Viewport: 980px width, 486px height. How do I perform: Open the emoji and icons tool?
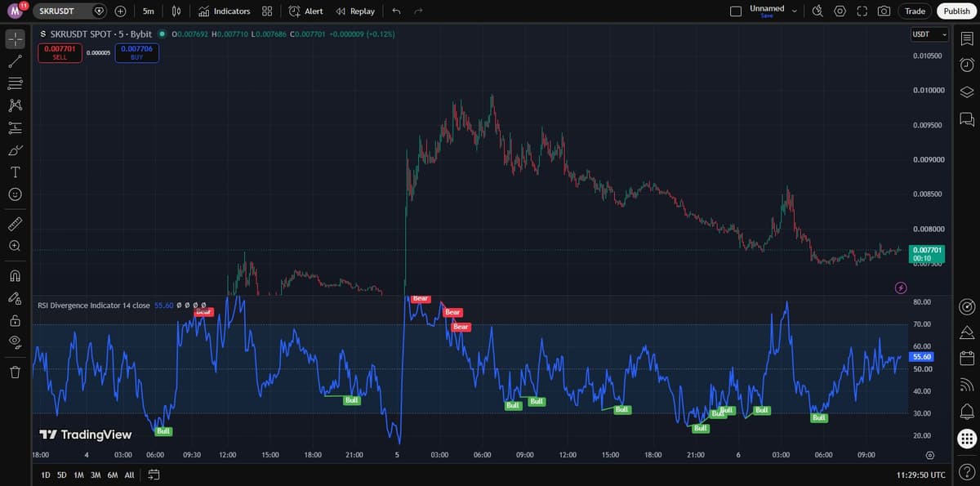[15, 194]
